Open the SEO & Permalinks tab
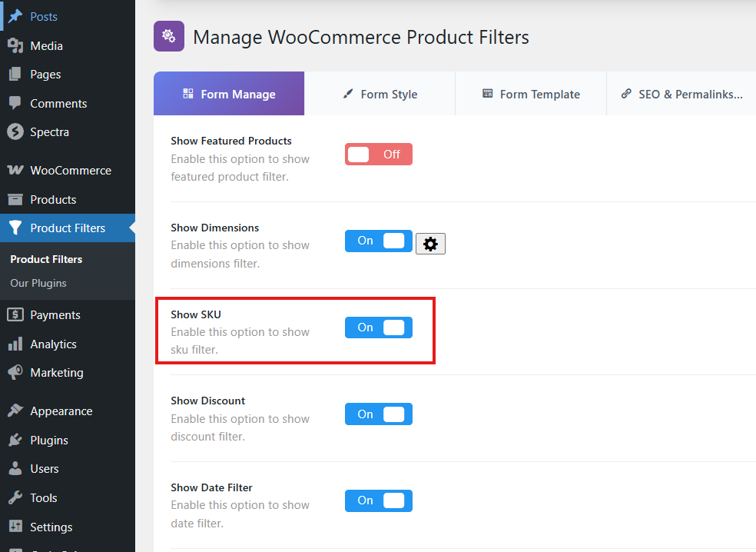The height and width of the screenshot is (552, 756). (681, 94)
